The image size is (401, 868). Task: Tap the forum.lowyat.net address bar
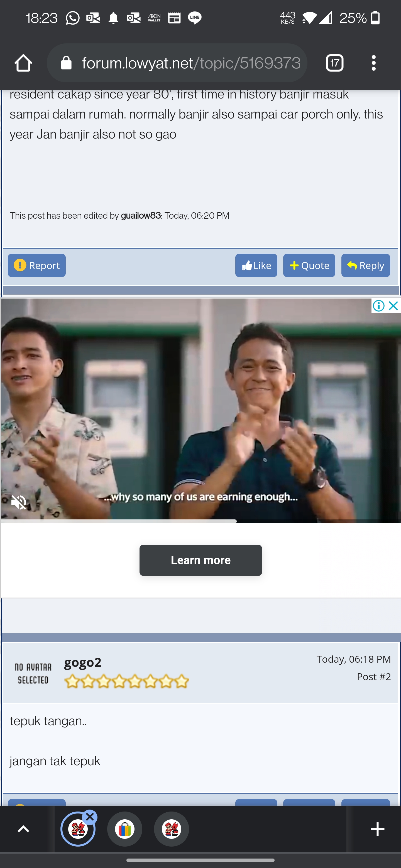(x=177, y=63)
